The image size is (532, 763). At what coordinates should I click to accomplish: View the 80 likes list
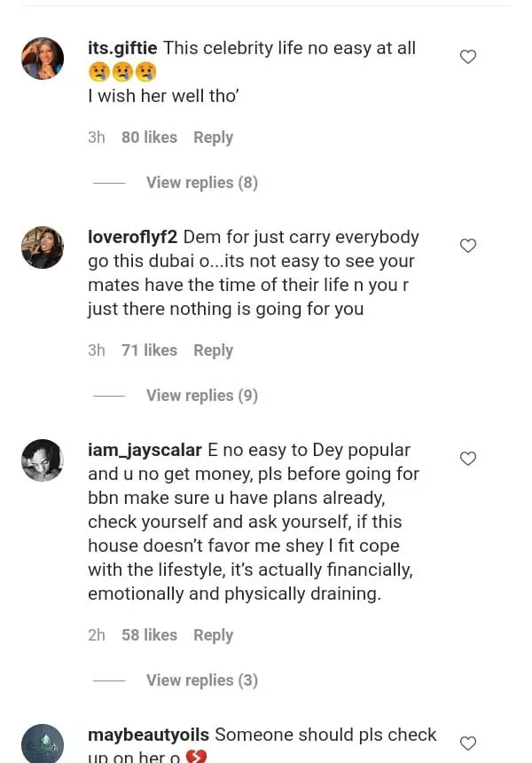tap(149, 138)
